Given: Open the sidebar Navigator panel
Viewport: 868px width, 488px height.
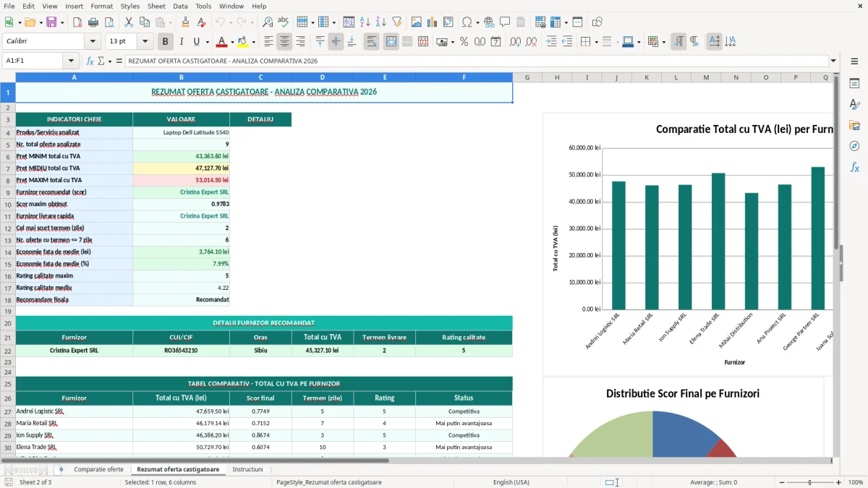Looking at the screenshot, I should click(x=854, y=146).
